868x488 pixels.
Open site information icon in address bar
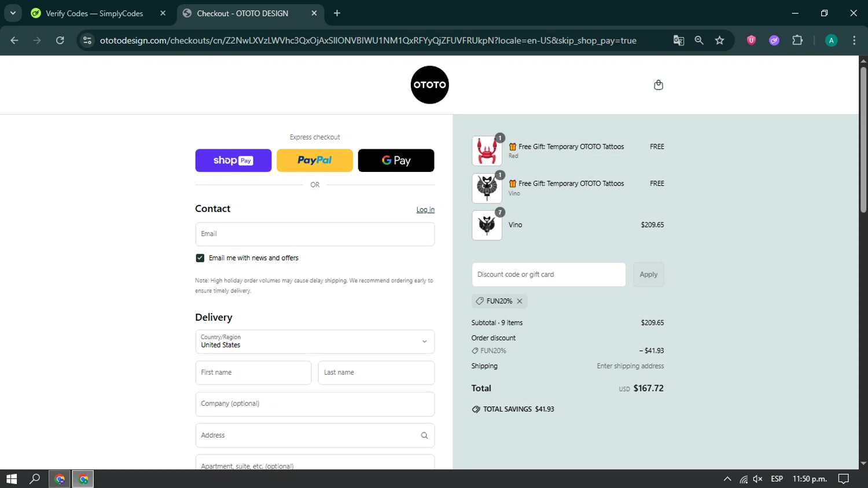coord(87,40)
